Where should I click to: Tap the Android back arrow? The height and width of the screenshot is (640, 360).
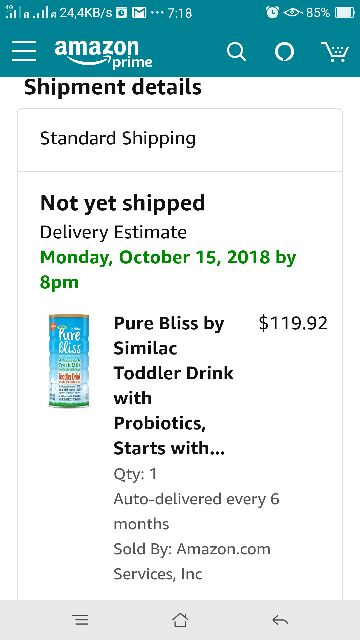[280, 620]
